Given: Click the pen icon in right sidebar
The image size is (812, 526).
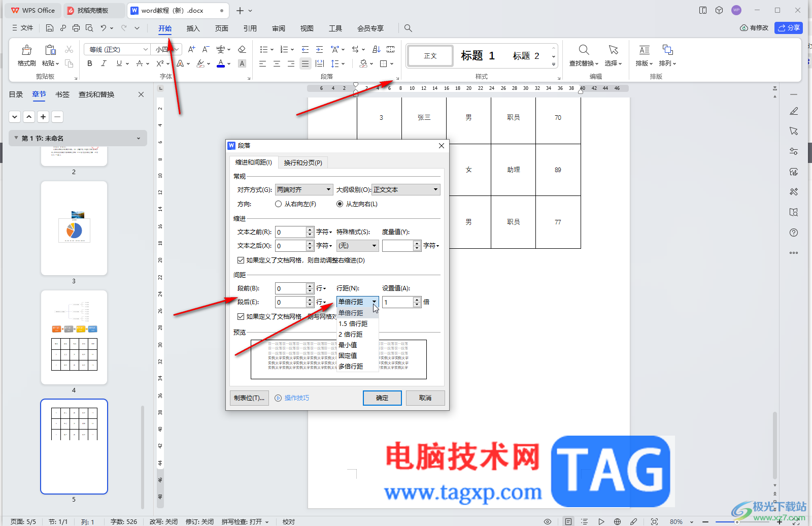Looking at the screenshot, I should click(794, 111).
